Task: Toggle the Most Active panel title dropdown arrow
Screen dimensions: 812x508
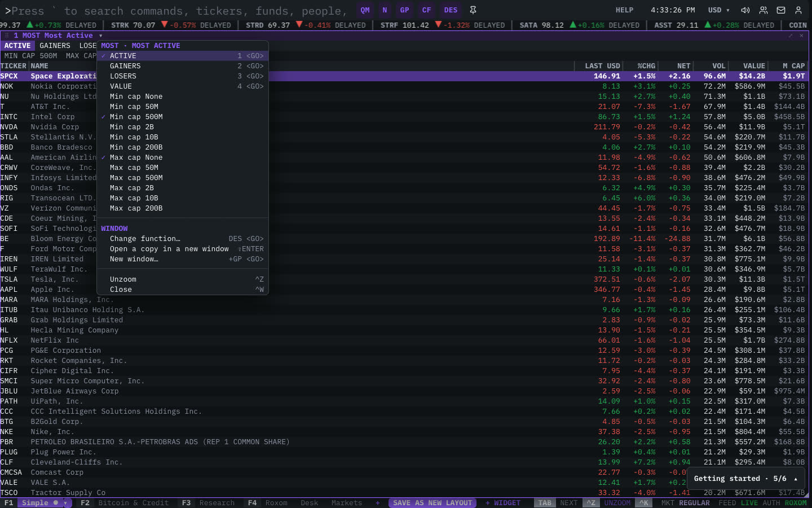Action: (x=100, y=36)
